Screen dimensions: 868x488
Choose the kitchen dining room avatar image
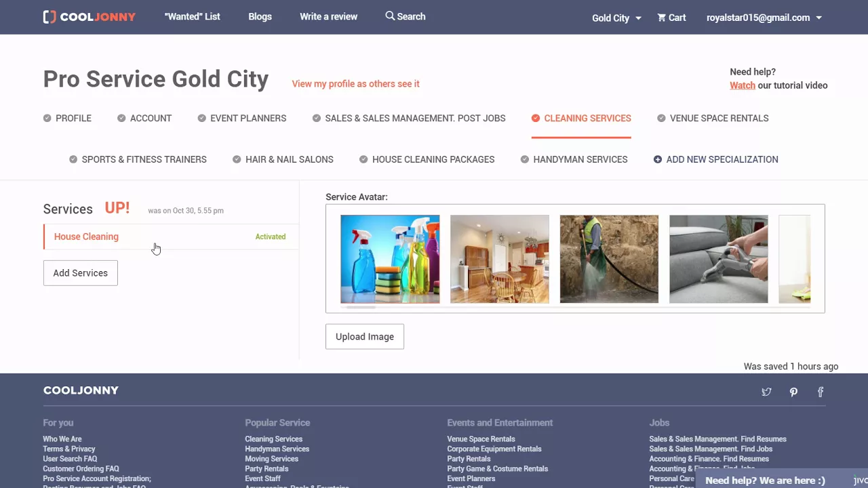[500, 259]
